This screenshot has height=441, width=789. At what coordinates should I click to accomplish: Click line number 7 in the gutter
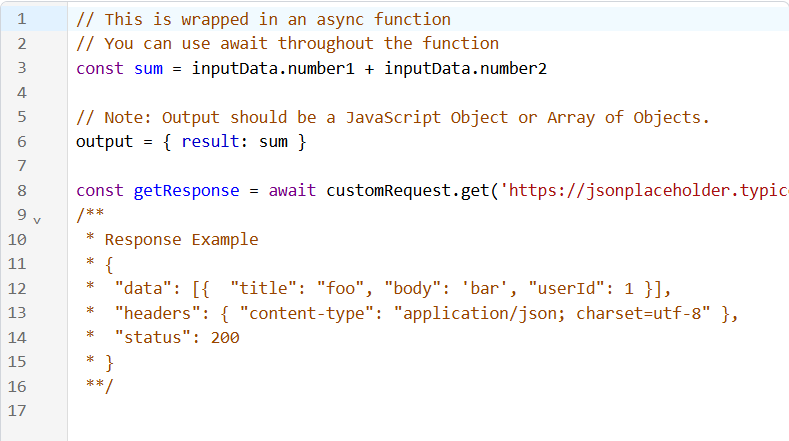[x=22, y=166]
